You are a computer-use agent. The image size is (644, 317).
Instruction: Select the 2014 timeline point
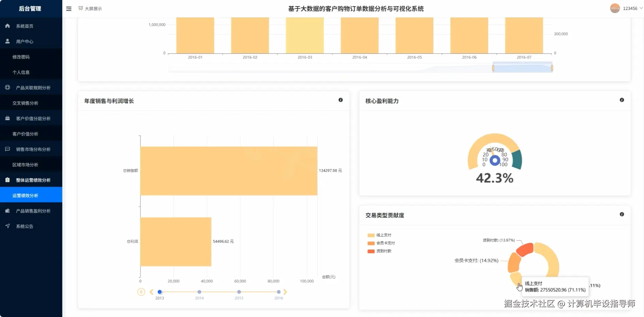coord(199,292)
